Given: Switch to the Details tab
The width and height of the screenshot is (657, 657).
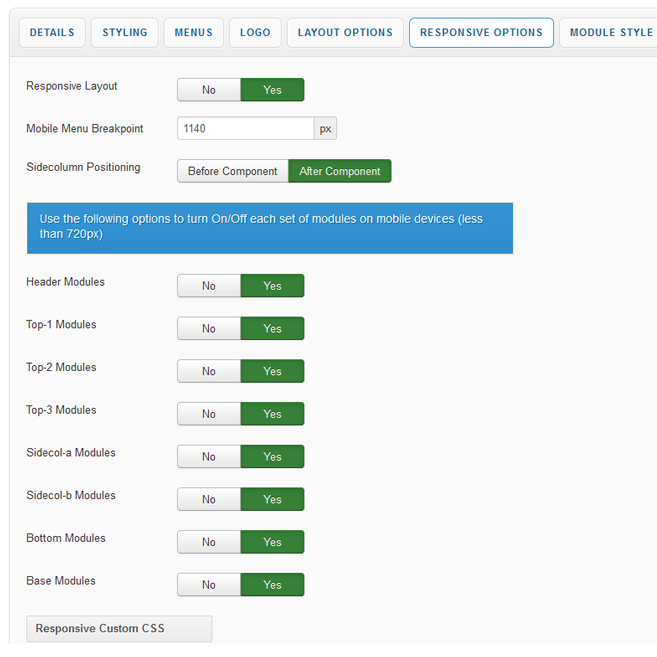Looking at the screenshot, I should (x=52, y=33).
